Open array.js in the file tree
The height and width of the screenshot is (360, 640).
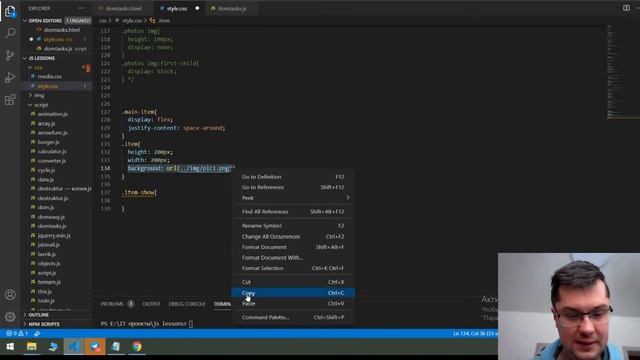[46, 124]
